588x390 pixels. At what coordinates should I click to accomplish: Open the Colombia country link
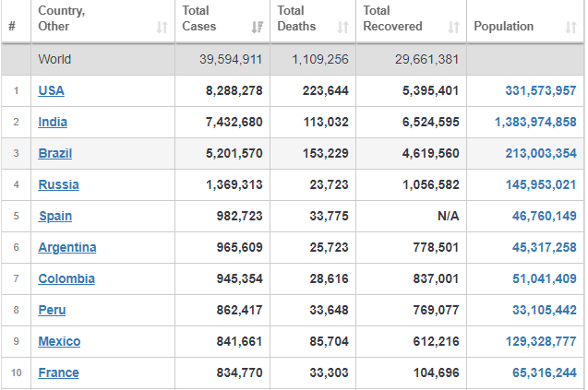(66, 278)
